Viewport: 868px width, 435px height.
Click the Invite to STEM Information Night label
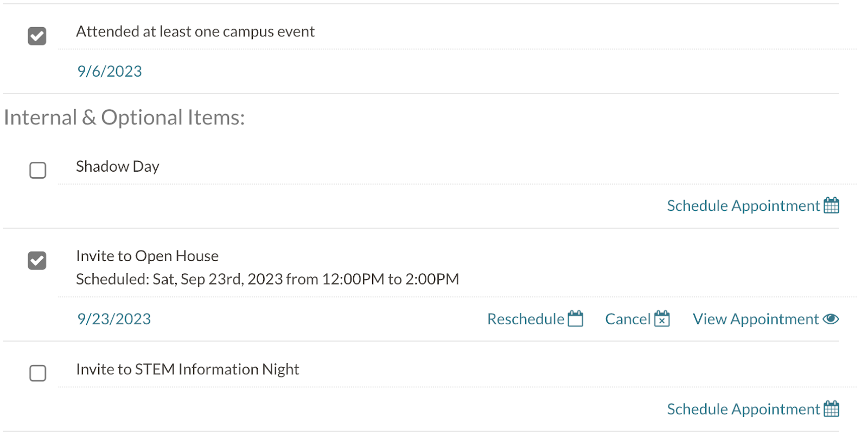tap(188, 369)
